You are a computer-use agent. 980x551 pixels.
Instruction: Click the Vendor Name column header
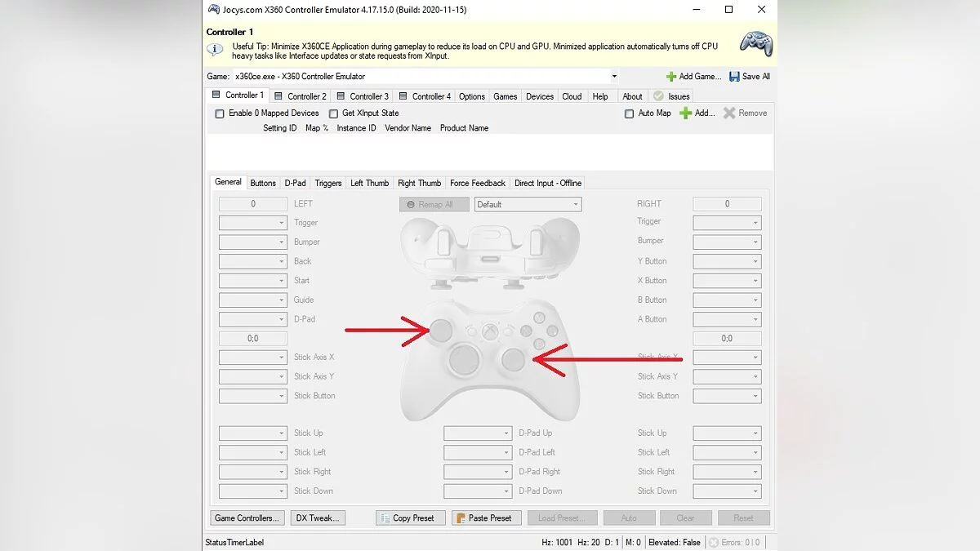tap(408, 128)
